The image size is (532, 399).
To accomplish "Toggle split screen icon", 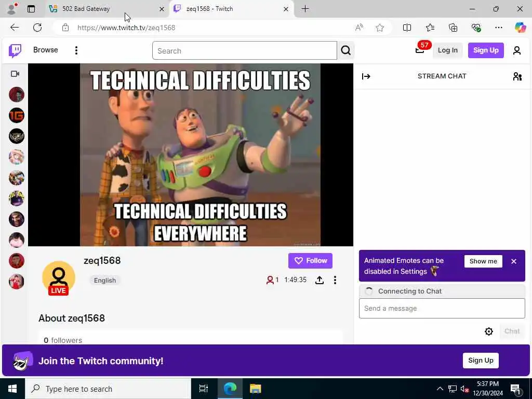I will coord(407,28).
